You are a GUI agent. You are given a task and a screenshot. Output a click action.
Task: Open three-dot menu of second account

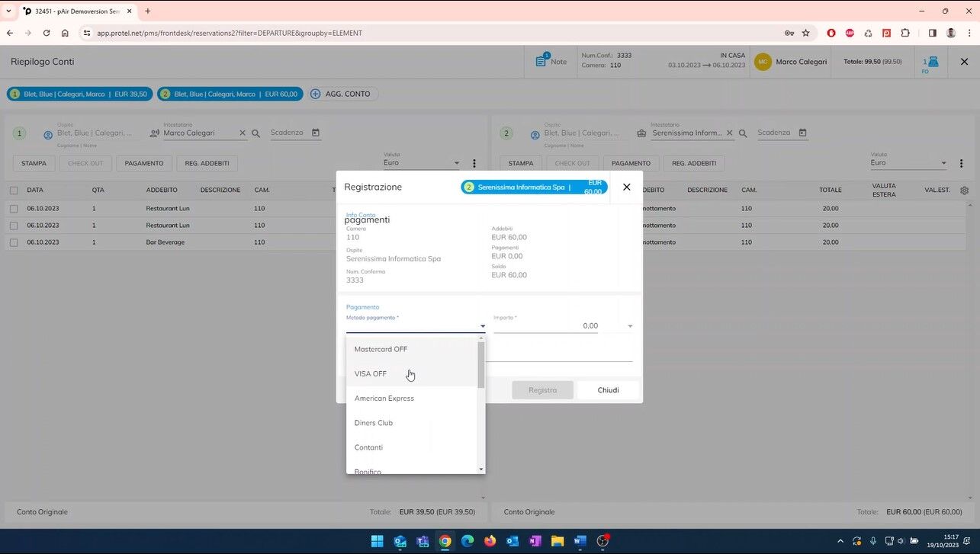point(961,163)
